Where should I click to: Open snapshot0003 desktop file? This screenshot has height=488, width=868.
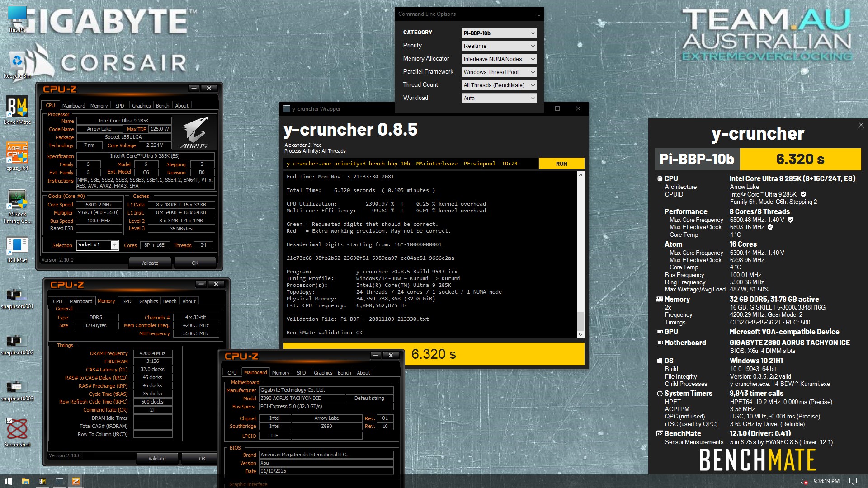pyautogui.click(x=17, y=390)
